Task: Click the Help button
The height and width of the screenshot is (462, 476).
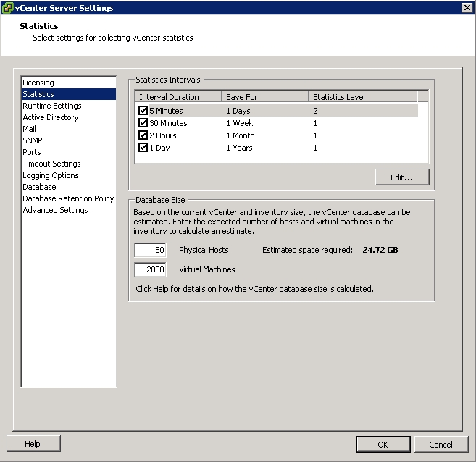Action: tap(33, 444)
